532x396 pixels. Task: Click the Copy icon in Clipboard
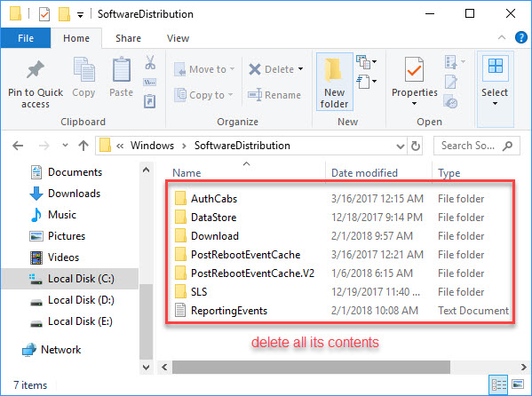(x=83, y=69)
